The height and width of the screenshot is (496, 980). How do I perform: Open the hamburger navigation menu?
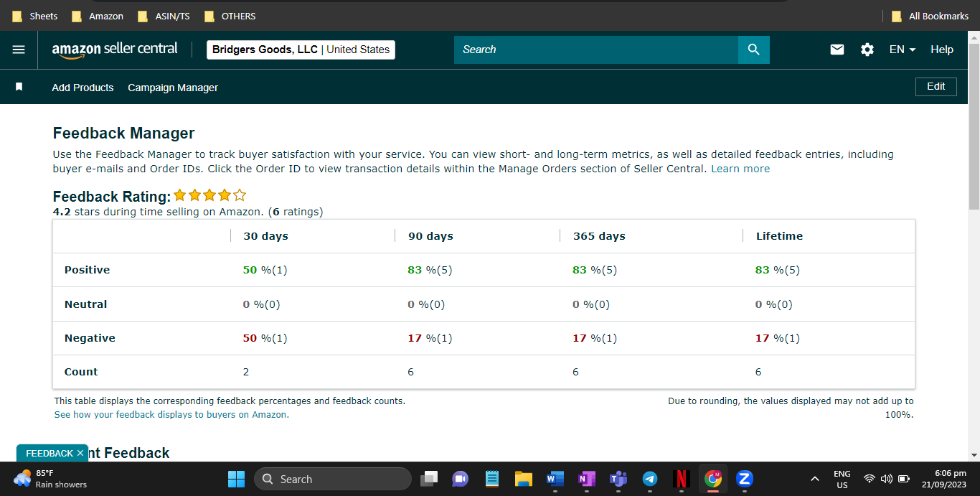tap(19, 50)
